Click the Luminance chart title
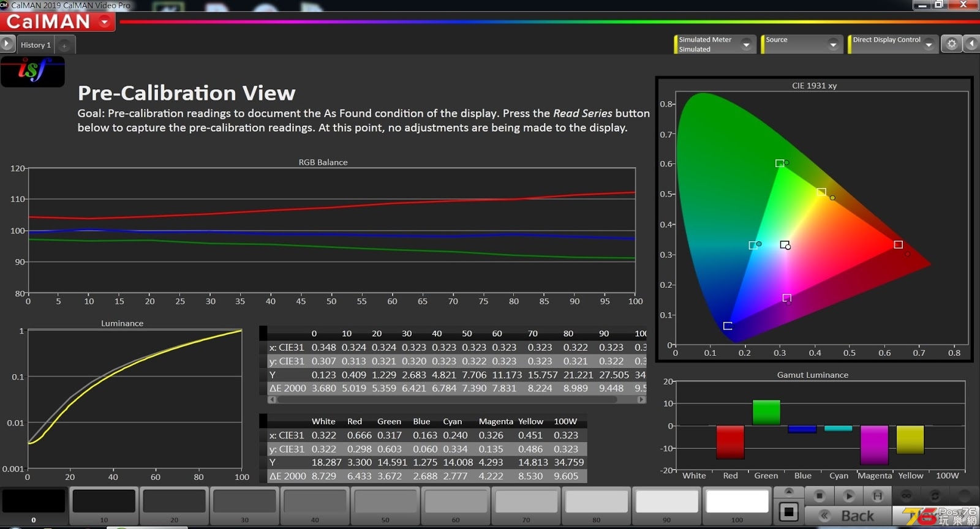 (122, 323)
